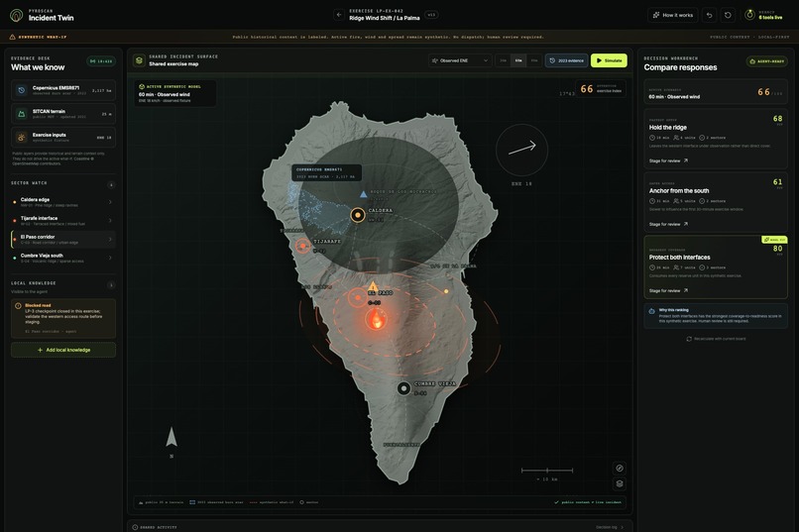799x532 pixels.
Task: Select the Tijarafe interface sector row
Action: click(x=63, y=221)
